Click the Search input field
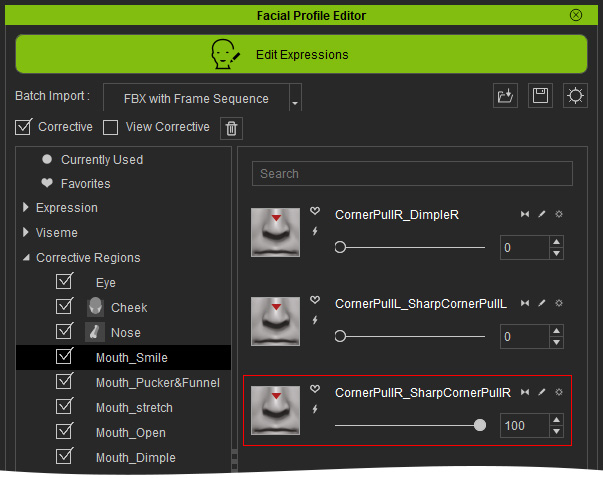This screenshot has height=478, width=603. 412,174
